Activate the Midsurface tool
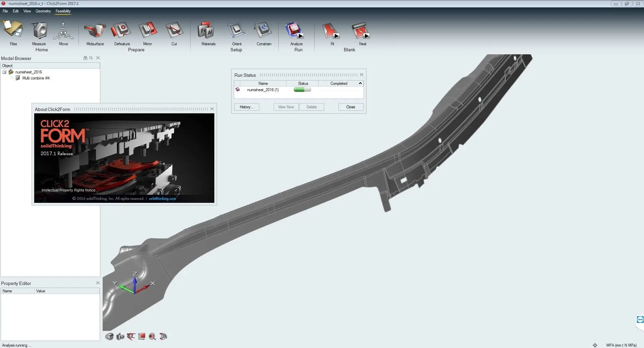Screen dimensions: 644x348 pos(95,31)
